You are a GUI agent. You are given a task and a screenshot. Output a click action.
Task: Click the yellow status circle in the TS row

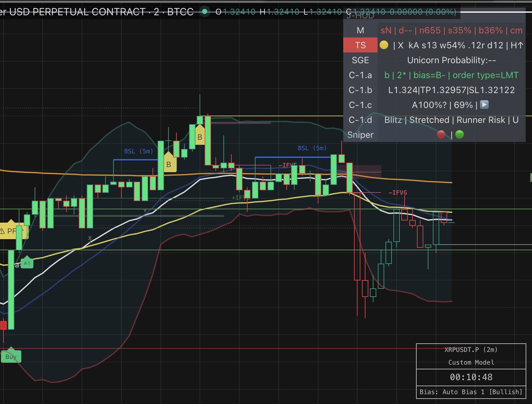click(385, 45)
